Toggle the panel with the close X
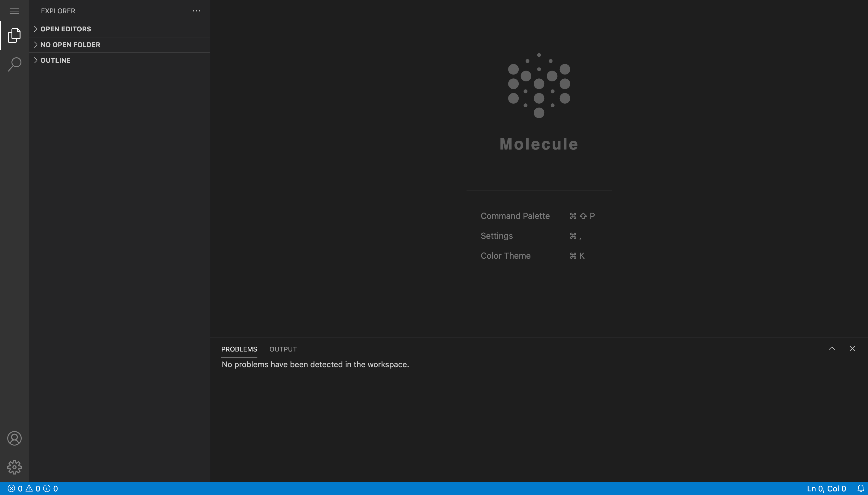The height and width of the screenshot is (495, 868). pyautogui.click(x=852, y=348)
